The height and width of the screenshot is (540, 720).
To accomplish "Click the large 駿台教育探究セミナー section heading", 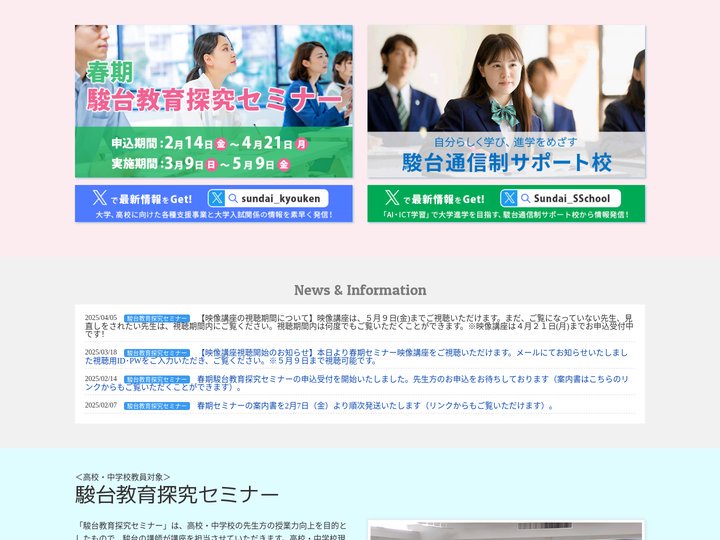I will (x=177, y=495).
